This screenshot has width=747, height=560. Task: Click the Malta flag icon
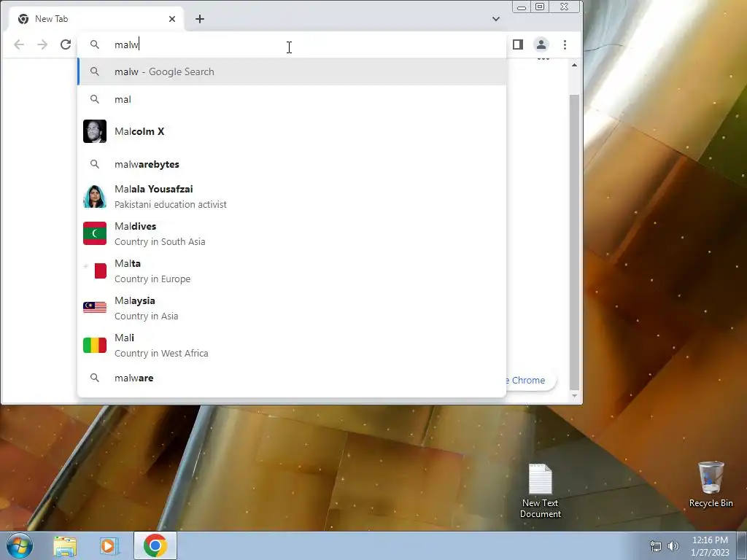pyautogui.click(x=95, y=271)
